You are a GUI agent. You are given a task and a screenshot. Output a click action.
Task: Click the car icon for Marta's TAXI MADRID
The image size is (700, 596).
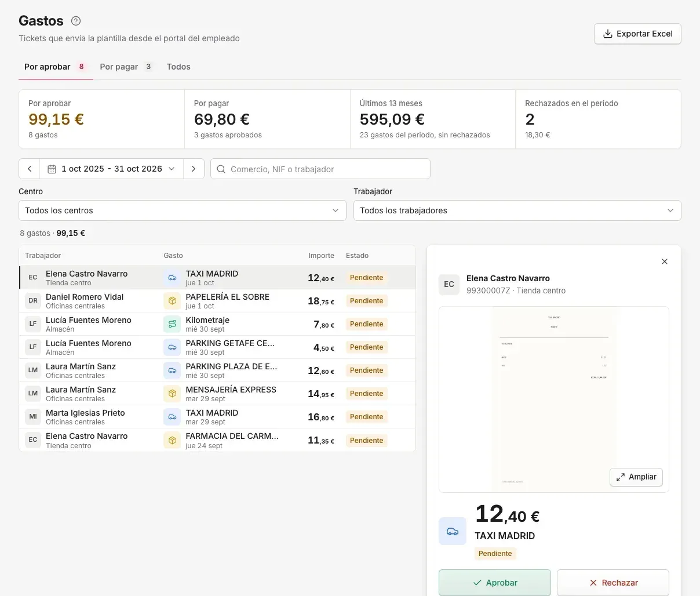click(172, 417)
